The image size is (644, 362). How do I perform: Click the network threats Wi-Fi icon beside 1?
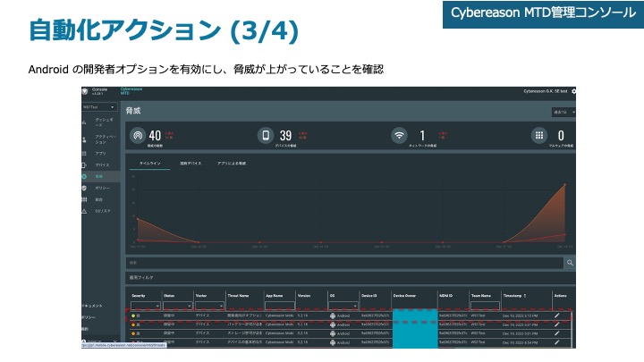(399, 135)
